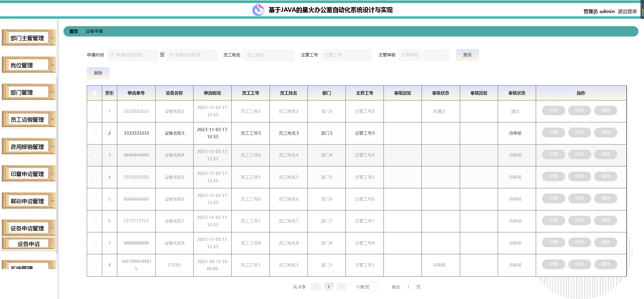Image resolution: width=644 pixels, height=299 pixels.
Task: Click the 查询 search button
Action: tap(467, 55)
